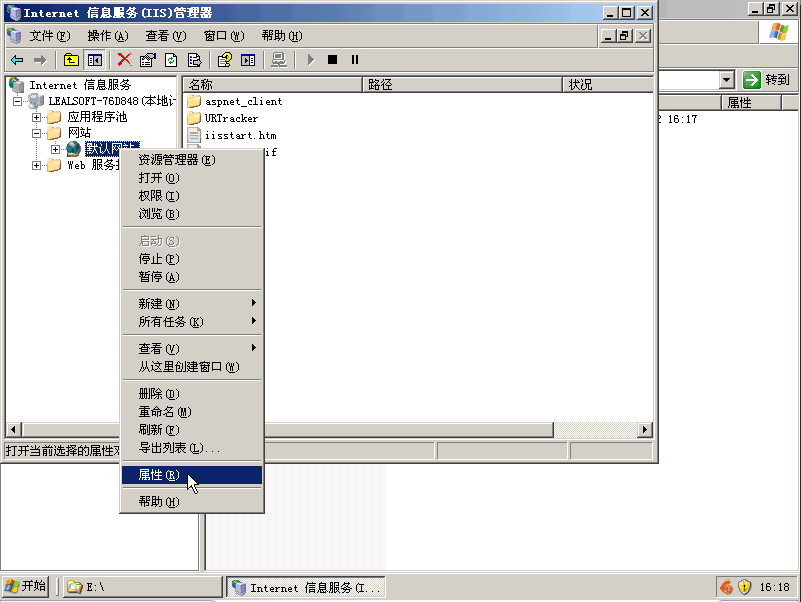Click the export list toolbar icon
Image resolution: width=801 pixels, height=602 pixels.
tap(194, 60)
